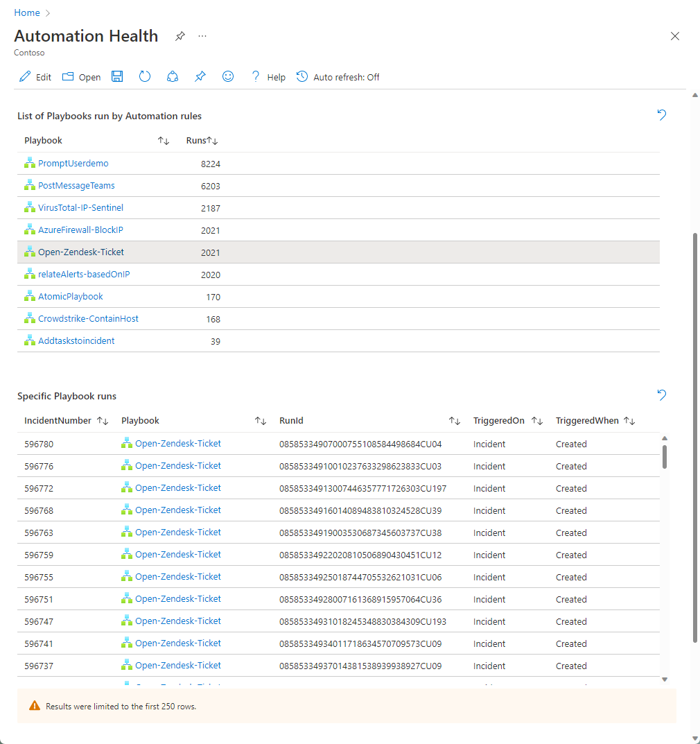Viewport: 700px width, 744px height.
Task: Click Edit in the toolbar
Action: coord(35,77)
